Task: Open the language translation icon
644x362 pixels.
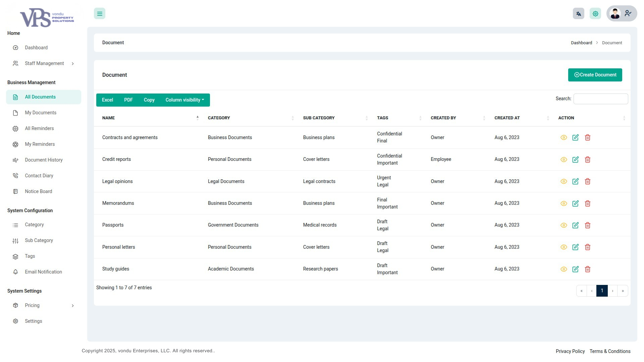Action: [x=578, y=14]
